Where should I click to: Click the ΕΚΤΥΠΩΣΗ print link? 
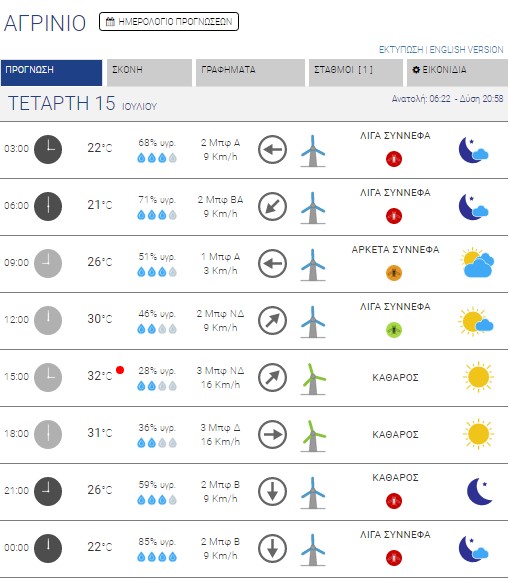(401, 49)
